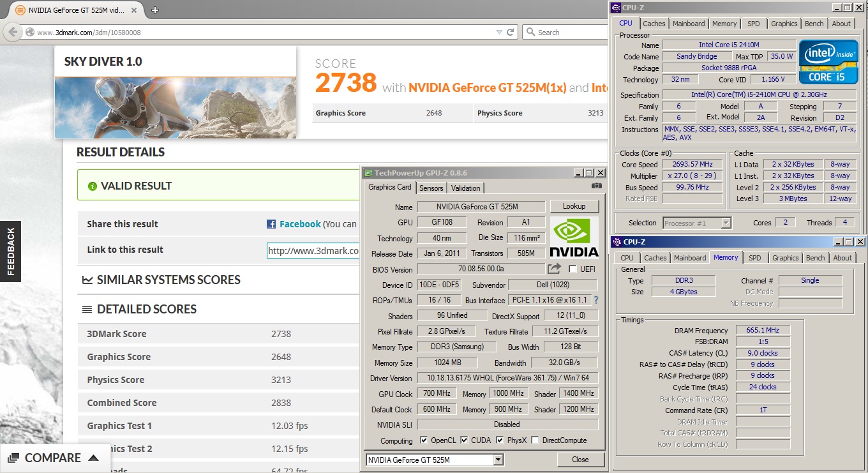
Task: Reload the 3dmark page
Action: 511,32
